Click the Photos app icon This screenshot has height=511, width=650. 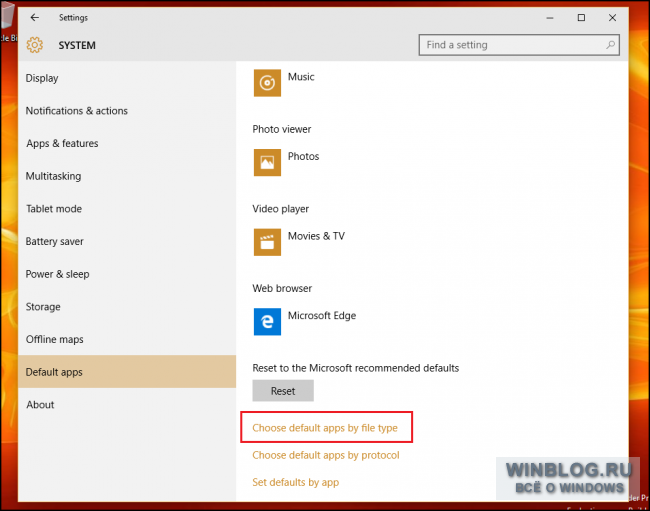point(267,162)
